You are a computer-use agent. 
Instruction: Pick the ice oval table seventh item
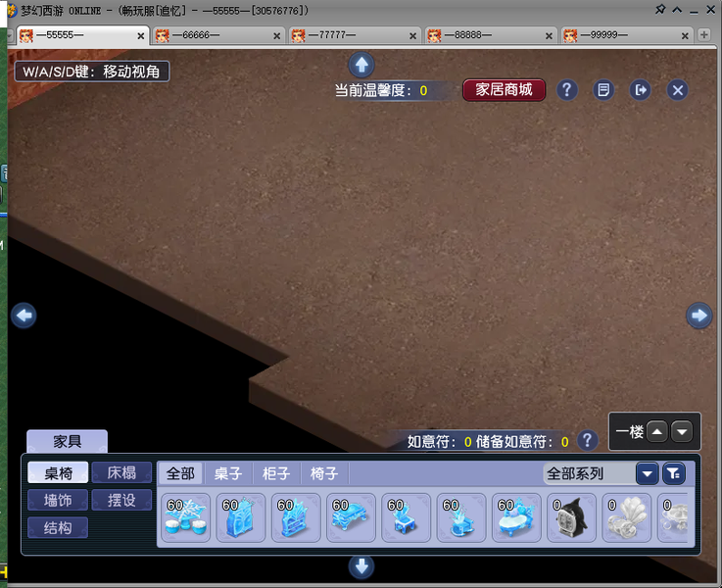[516, 518]
